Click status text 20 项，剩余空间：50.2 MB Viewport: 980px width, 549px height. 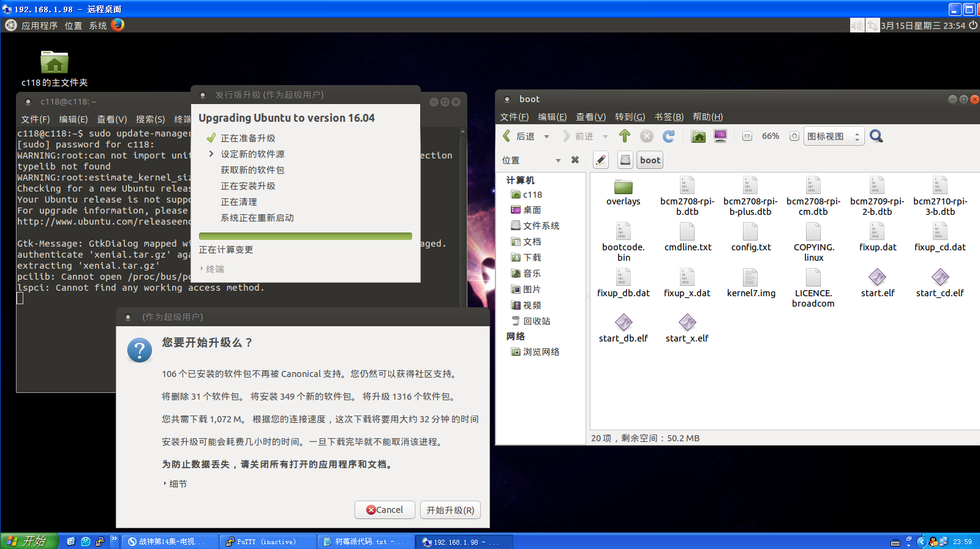[646, 438]
